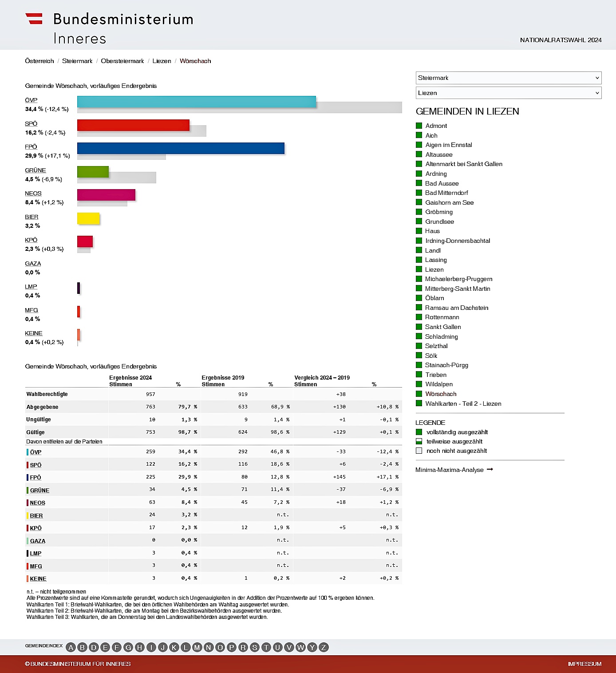Screen dimensions: 616x673
Task: Click the 'vollständig ausgezählt' legend box
Action: 419,432
